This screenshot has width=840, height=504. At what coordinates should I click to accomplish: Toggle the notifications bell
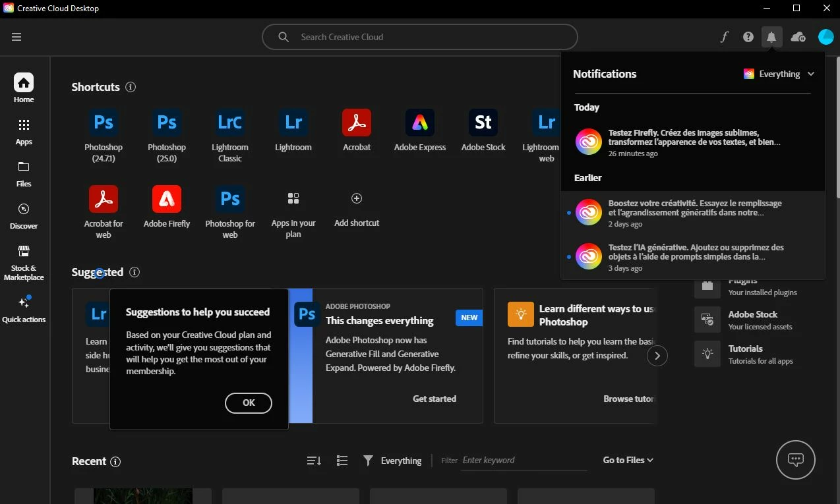pos(771,37)
